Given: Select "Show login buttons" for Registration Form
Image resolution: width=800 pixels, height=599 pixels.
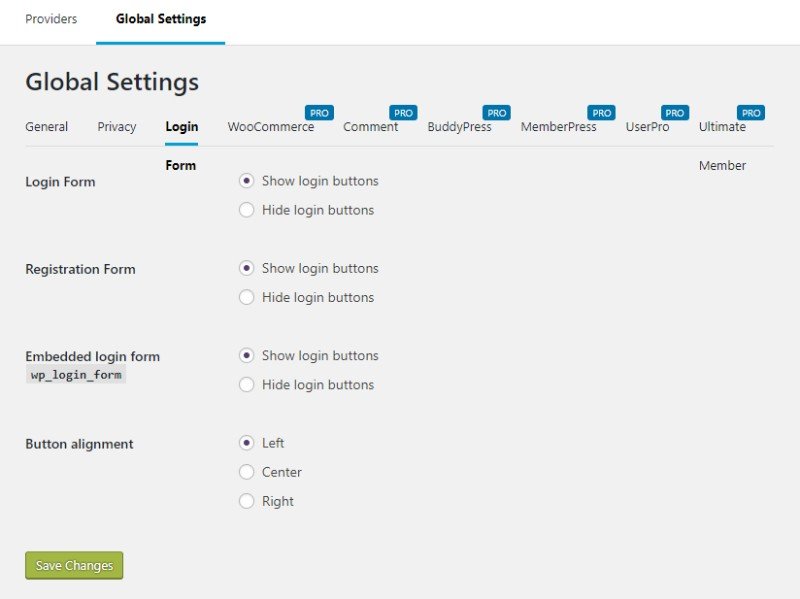Looking at the screenshot, I should click(x=246, y=268).
